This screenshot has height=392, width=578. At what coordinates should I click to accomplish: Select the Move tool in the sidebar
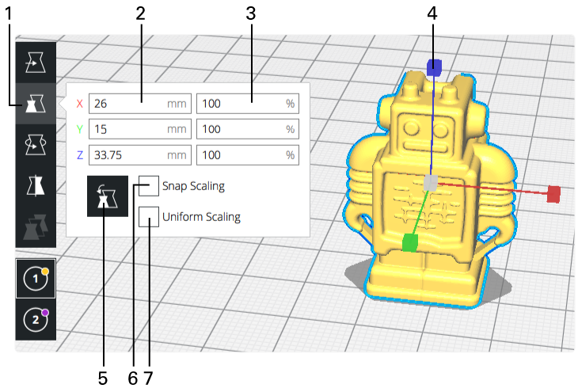click(x=36, y=63)
